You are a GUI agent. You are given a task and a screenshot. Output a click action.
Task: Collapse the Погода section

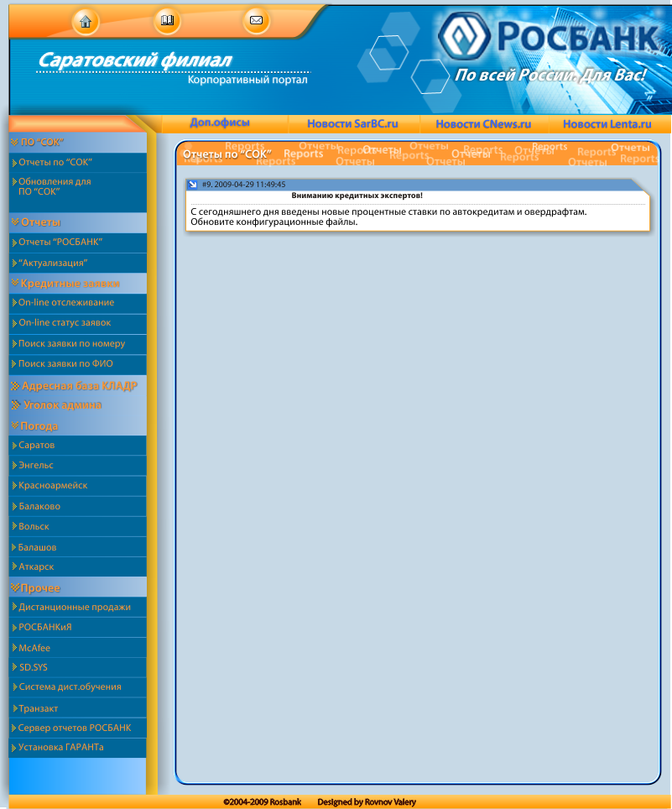pos(78,426)
